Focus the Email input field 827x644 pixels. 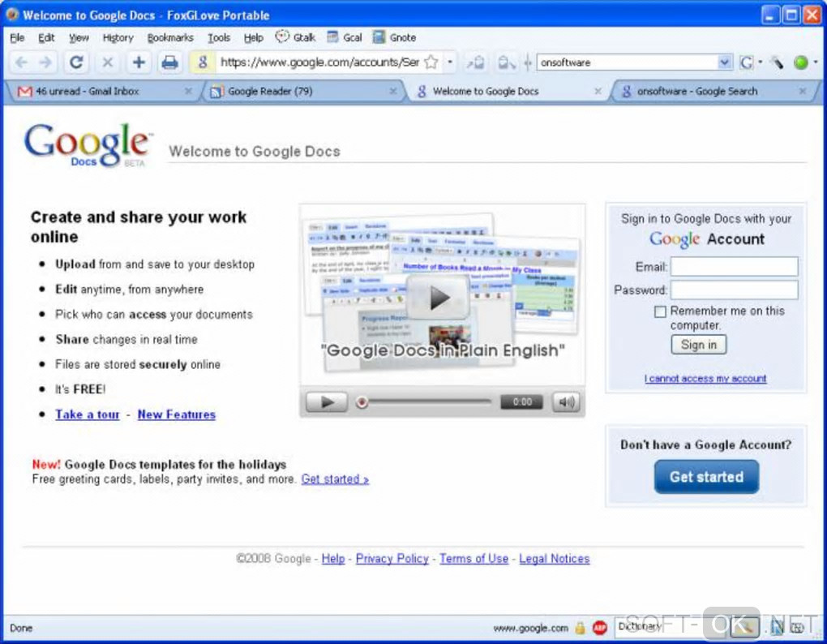click(735, 266)
